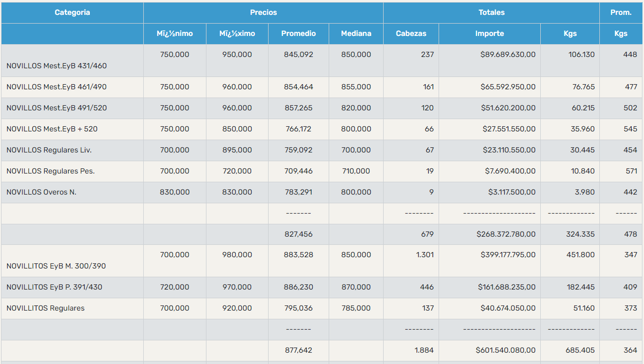
Task: Click the 1.301 cabezas value
Action: tap(424, 255)
